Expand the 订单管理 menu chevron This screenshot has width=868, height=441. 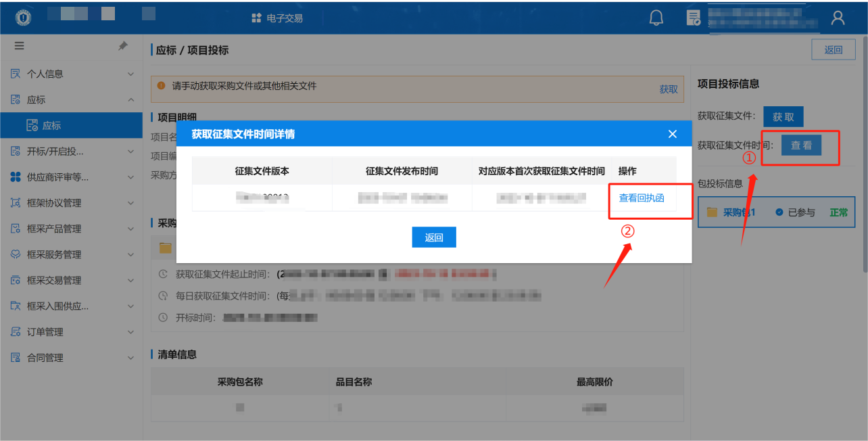[130, 331]
